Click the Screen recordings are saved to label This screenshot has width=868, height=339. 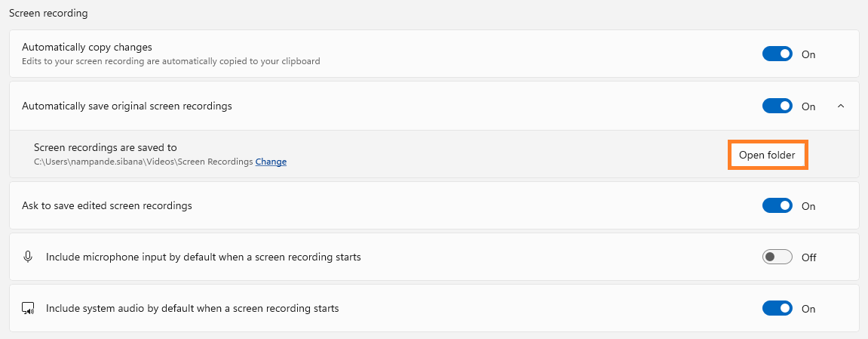coord(105,147)
